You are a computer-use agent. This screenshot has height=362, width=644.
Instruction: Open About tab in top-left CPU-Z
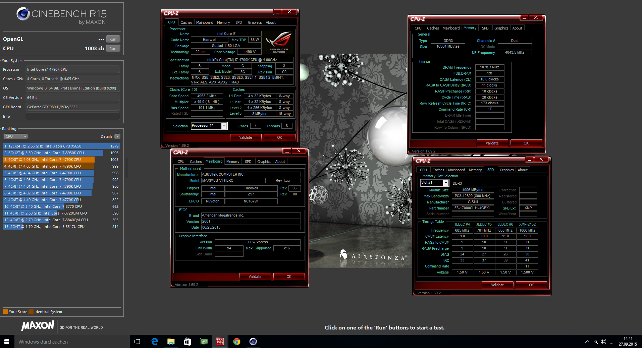pyautogui.click(x=271, y=22)
